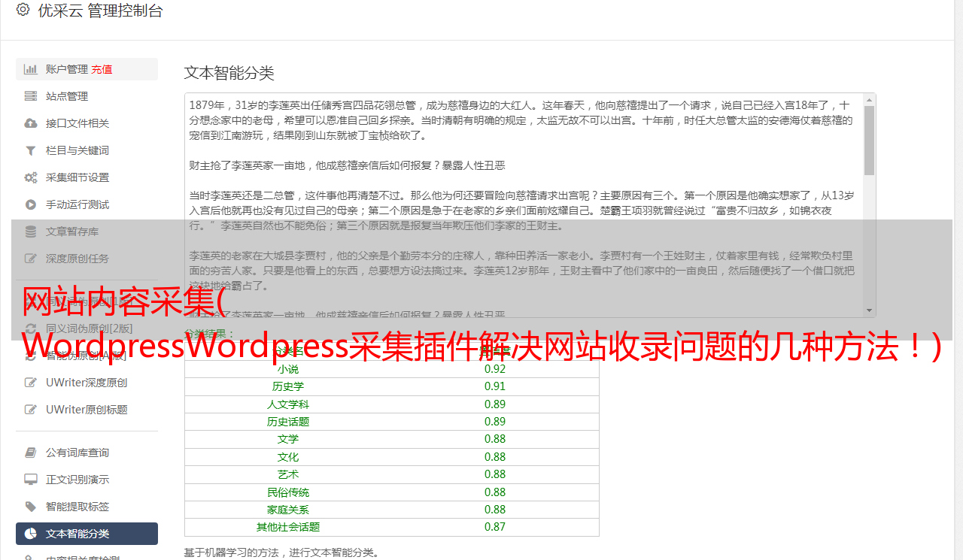
Task: Select the 文化 category cell
Action: click(288, 457)
